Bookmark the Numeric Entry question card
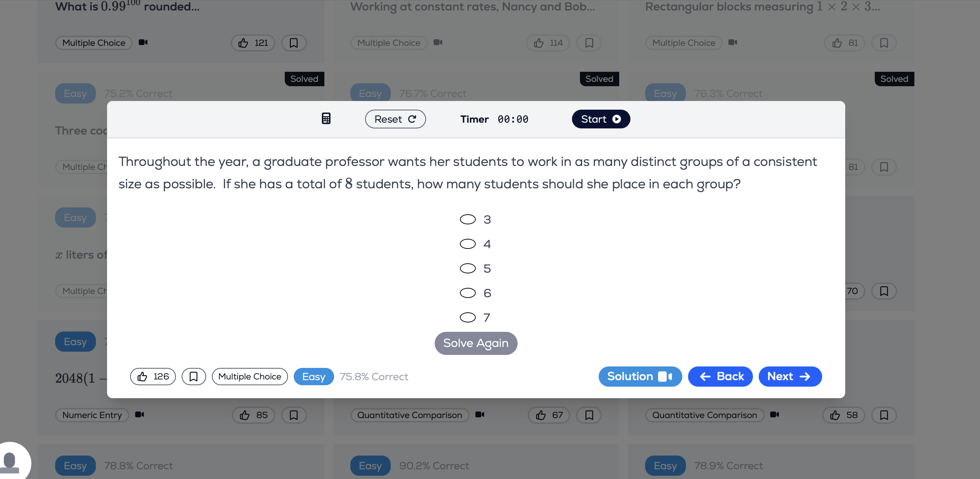 pyautogui.click(x=293, y=415)
